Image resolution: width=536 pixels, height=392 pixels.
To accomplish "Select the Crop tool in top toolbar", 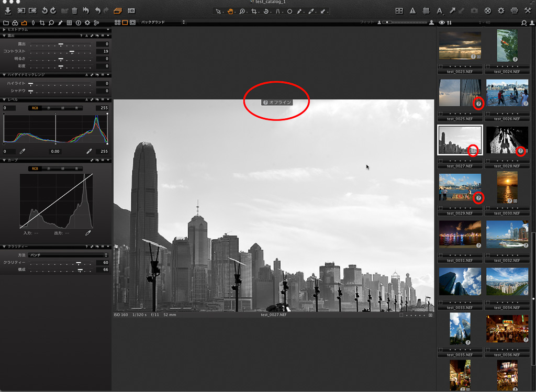I will coord(255,11).
